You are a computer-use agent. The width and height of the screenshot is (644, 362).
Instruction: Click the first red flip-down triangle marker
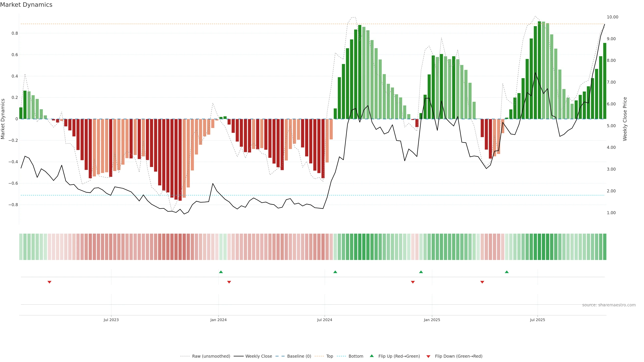pyautogui.click(x=49, y=282)
